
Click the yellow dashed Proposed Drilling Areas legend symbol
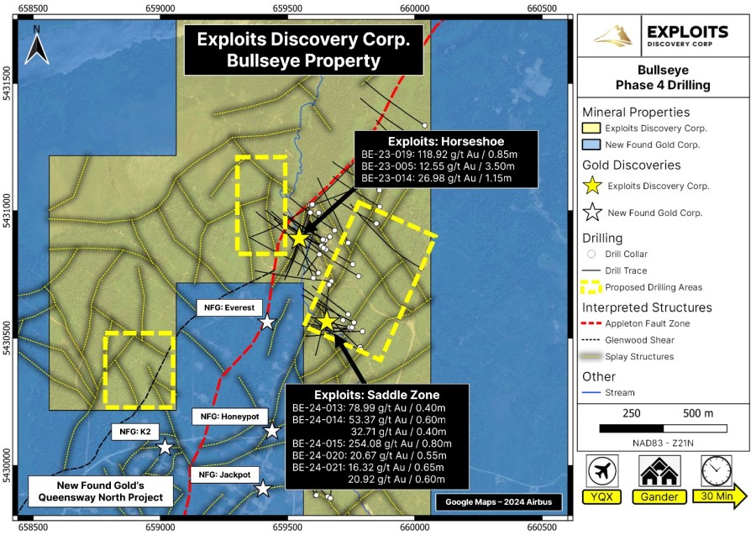coord(591,287)
